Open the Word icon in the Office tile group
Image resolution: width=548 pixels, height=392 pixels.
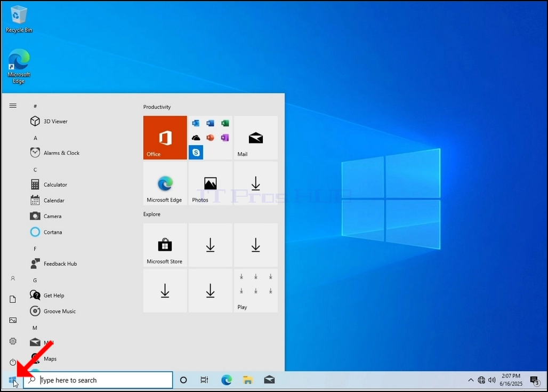point(210,123)
